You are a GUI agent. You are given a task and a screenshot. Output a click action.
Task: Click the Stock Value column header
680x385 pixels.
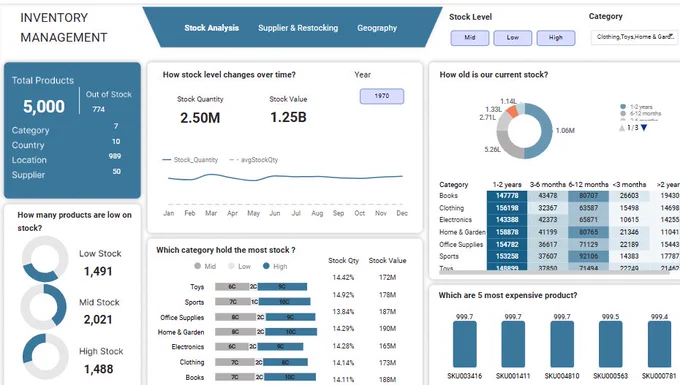coord(387,261)
